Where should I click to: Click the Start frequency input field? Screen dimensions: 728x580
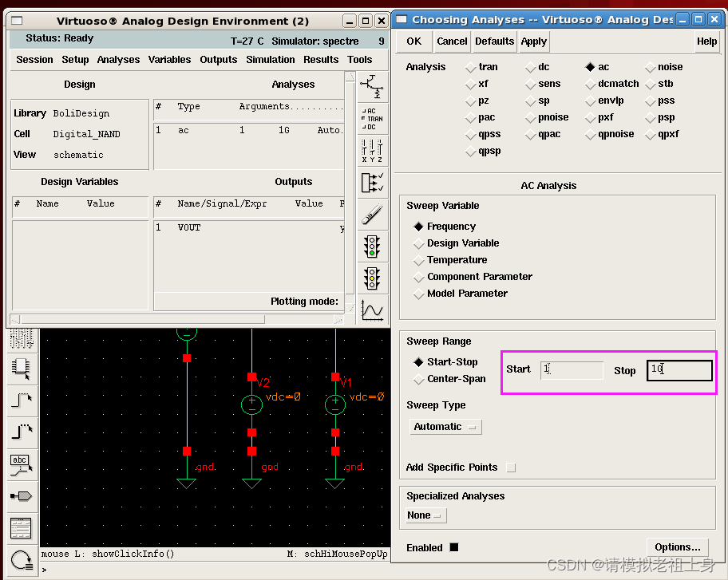tap(572, 370)
